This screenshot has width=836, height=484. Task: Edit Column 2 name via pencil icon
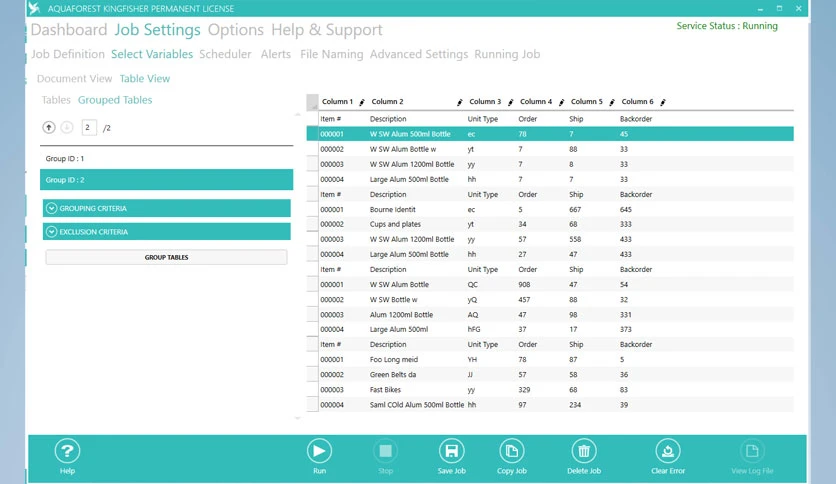pos(460,102)
